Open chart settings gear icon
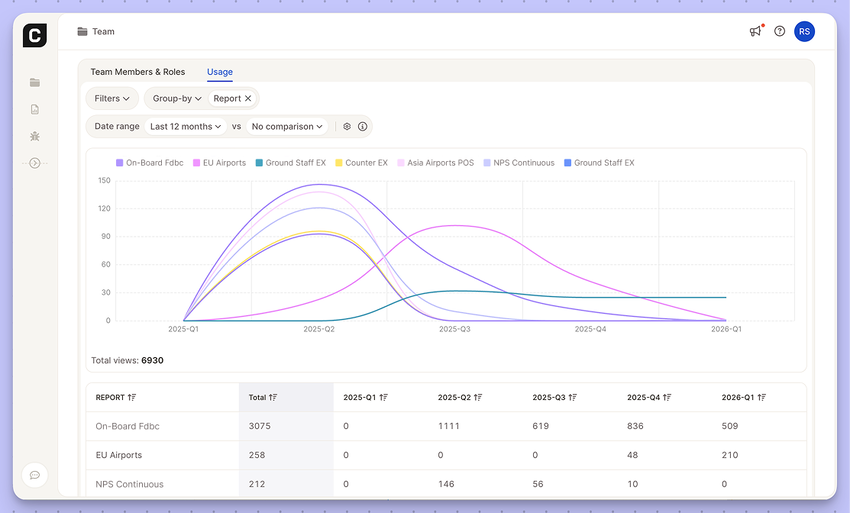The height and width of the screenshot is (513, 850). [x=347, y=127]
